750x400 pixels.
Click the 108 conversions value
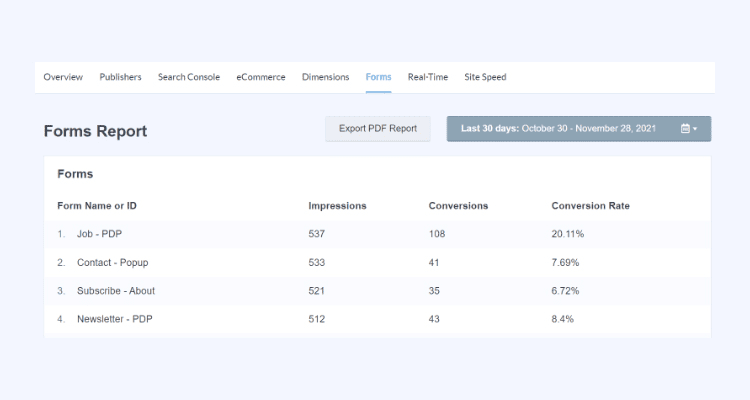437,234
